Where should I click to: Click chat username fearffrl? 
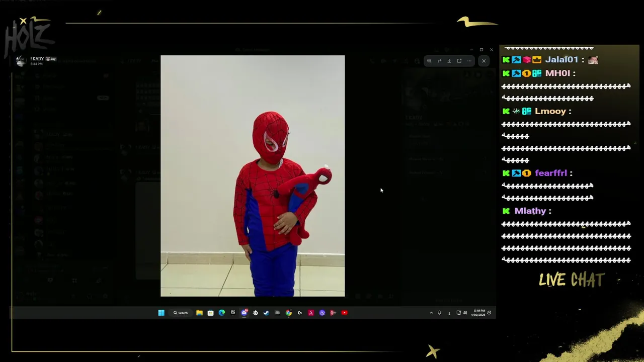coord(551,173)
